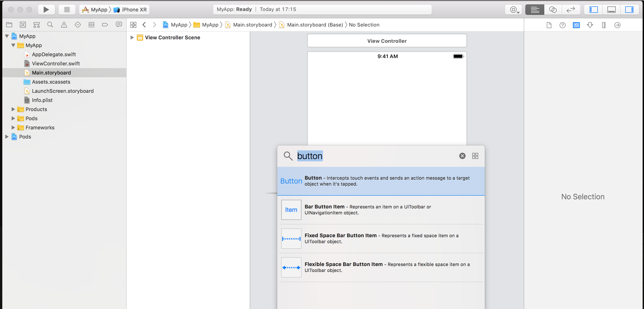Screen dimensions: 644x309
Task: Clear the library search text
Action: (x=462, y=156)
